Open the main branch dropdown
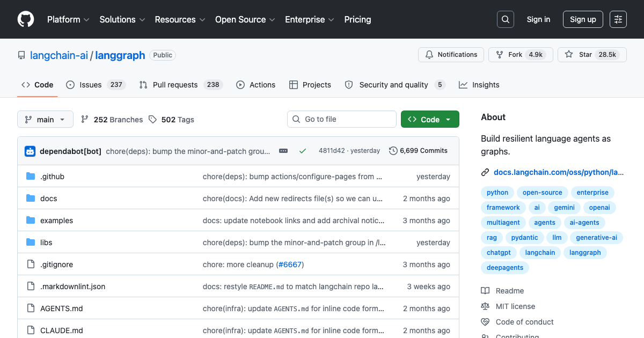The image size is (644, 338). pos(45,119)
